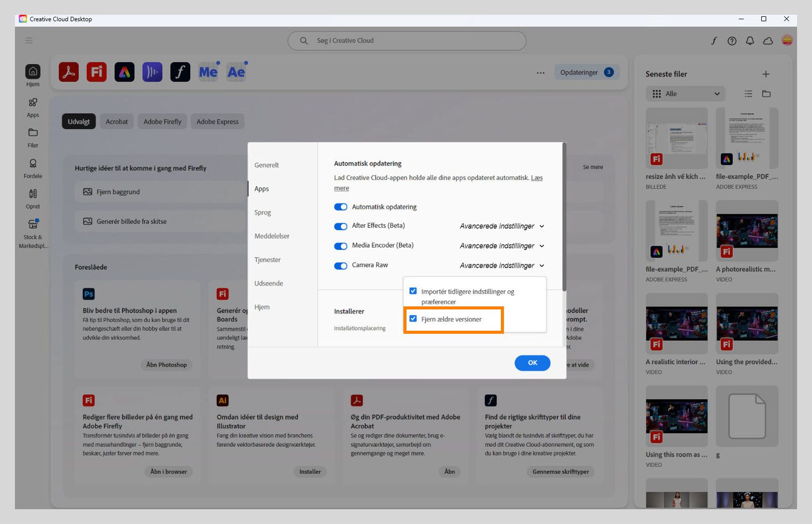This screenshot has height=524, width=812.
Task: Open the Alle filter dropdown
Action: tap(685, 94)
